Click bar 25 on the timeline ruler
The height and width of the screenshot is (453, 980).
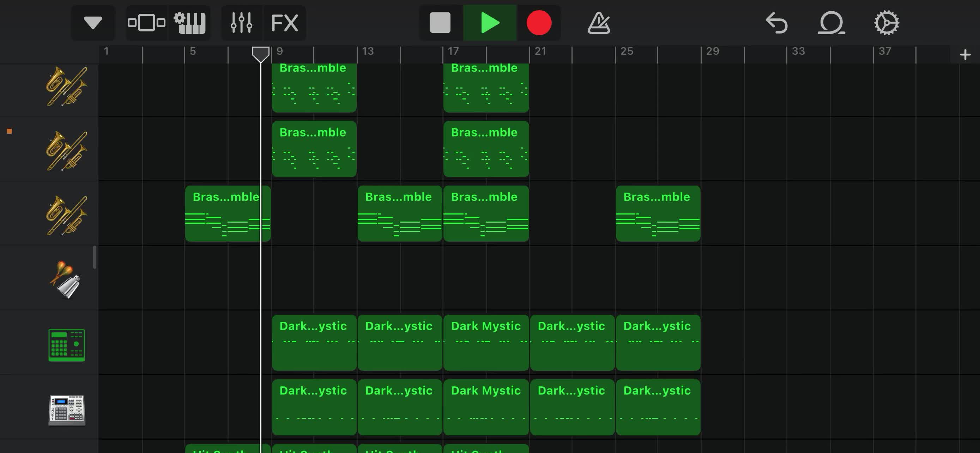(x=627, y=52)
